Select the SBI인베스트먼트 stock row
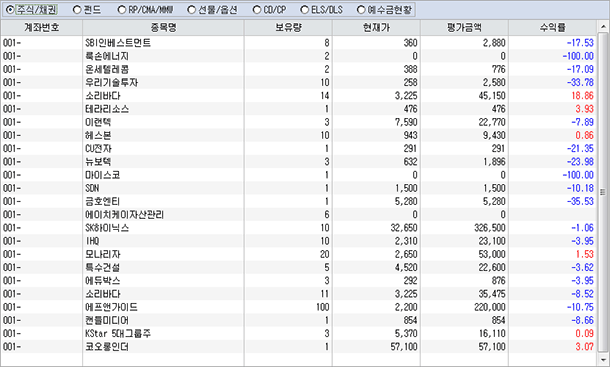Screen dimensions: 610x367 pos(299,42)
